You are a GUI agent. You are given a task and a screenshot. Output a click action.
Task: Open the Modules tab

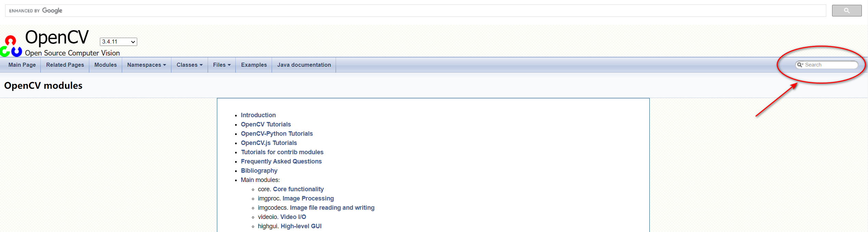click(x=105, y=65)
